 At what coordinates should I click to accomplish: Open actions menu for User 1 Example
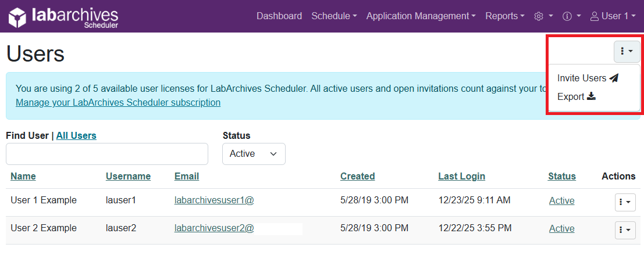pos(625,203)
